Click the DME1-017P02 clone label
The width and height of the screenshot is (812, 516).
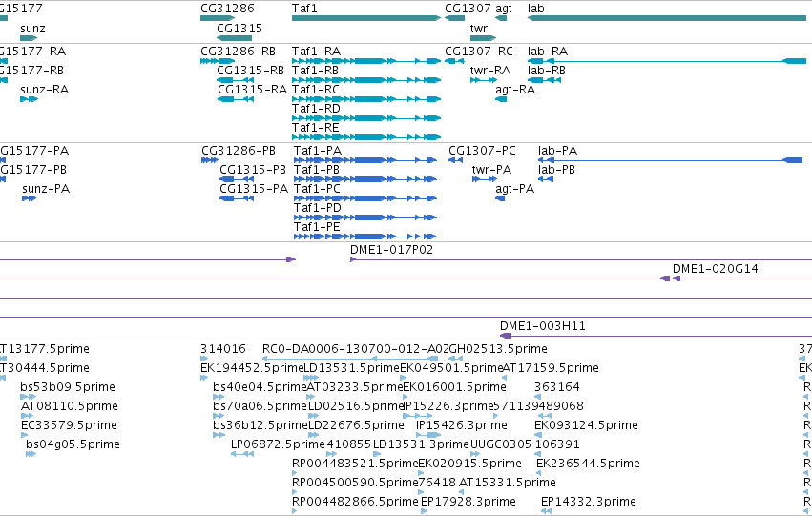point(391,250)
